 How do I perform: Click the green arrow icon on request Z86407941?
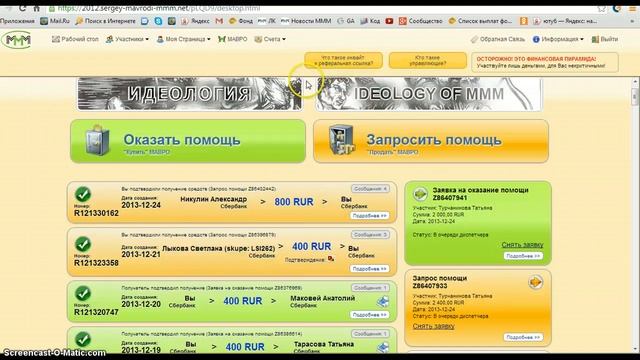(420, 194)
